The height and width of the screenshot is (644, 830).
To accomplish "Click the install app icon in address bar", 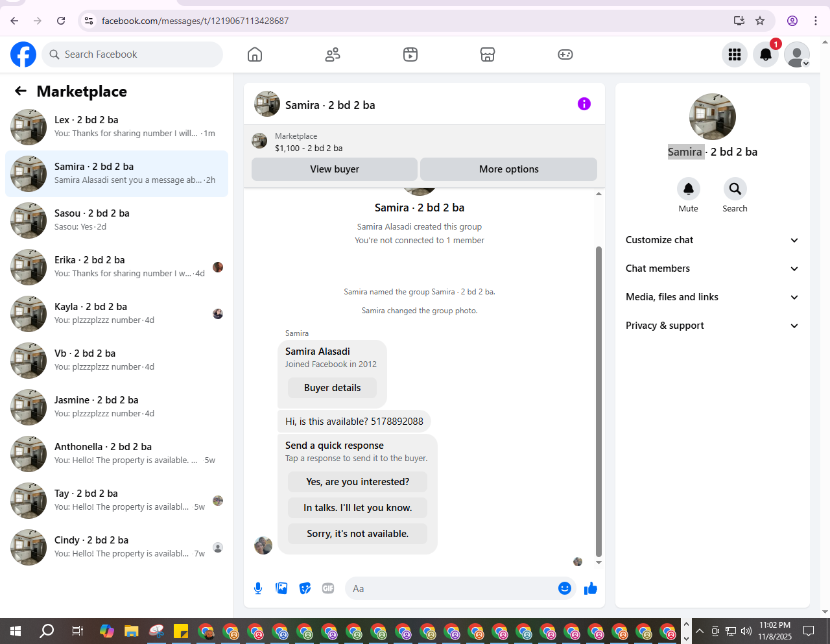I will (739, 21).
